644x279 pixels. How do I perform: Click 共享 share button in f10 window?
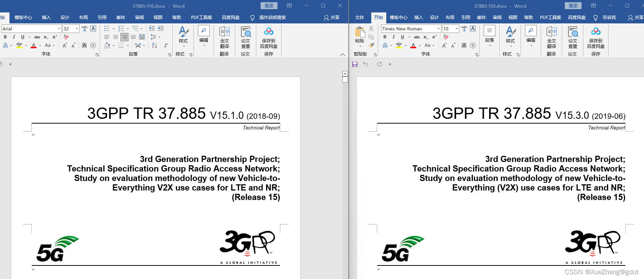pos(332,17)
